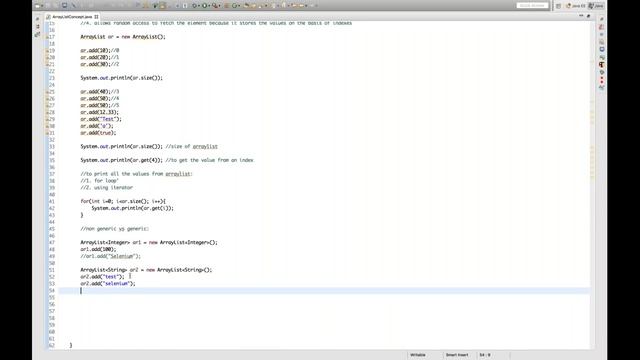Click the blue square view icon in right trim

[x=602, y=49]
